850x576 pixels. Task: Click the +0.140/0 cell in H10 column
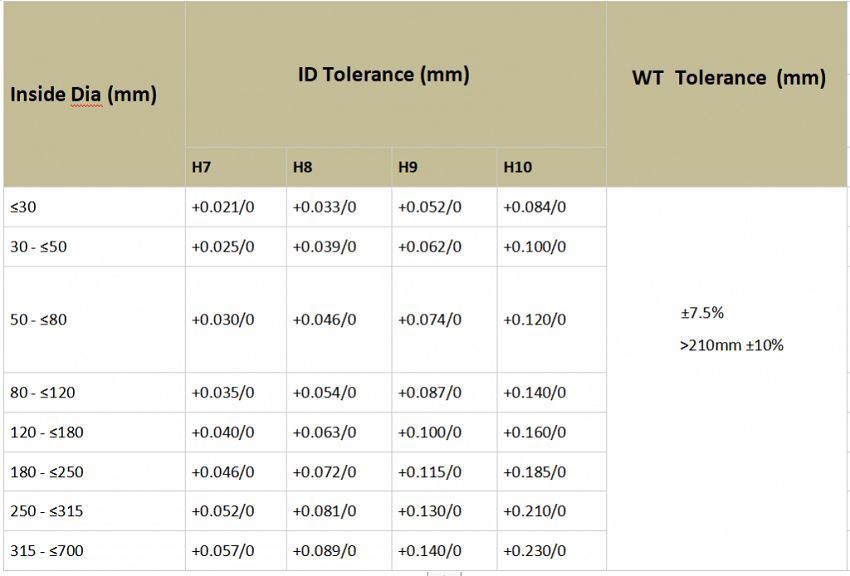tap(534, 393)
